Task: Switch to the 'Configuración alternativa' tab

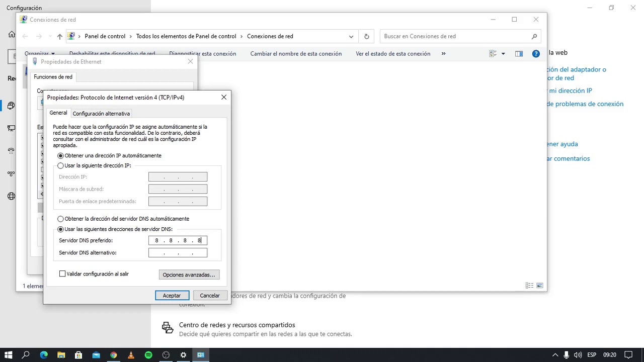Action: (x=101, y=114)
